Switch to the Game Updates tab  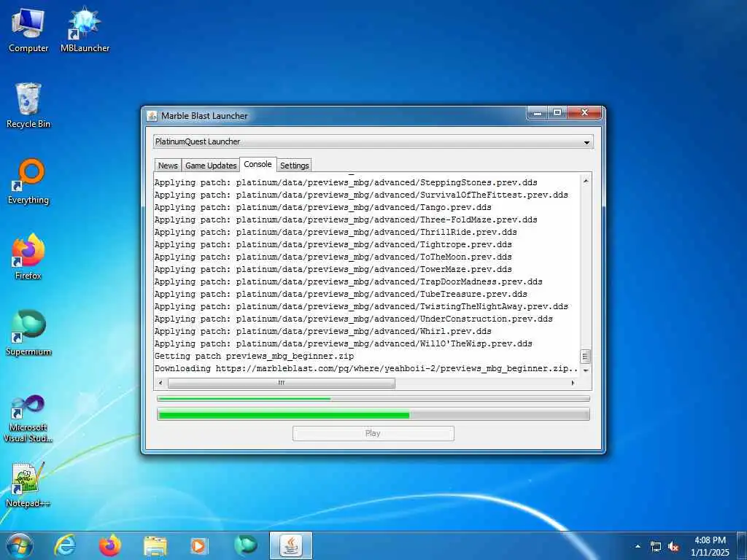[x=211, y=166]
